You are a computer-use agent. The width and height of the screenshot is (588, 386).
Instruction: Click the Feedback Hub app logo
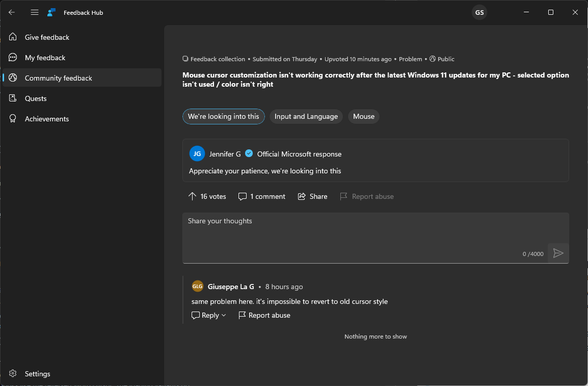coord(51,12)
